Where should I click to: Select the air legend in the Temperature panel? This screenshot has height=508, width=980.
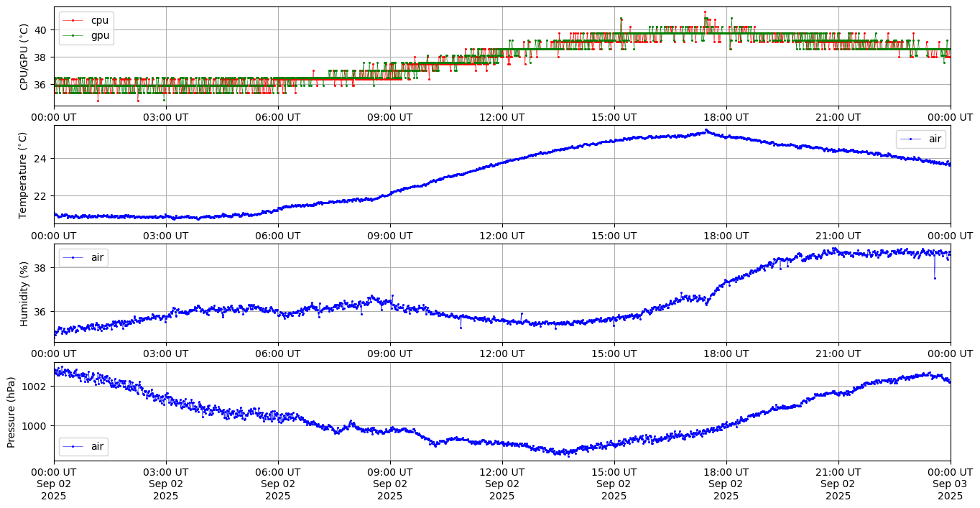coord(921,139)
